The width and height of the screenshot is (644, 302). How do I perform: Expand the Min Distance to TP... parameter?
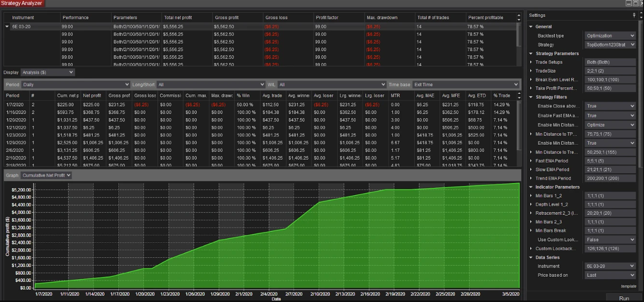[532, 134]
